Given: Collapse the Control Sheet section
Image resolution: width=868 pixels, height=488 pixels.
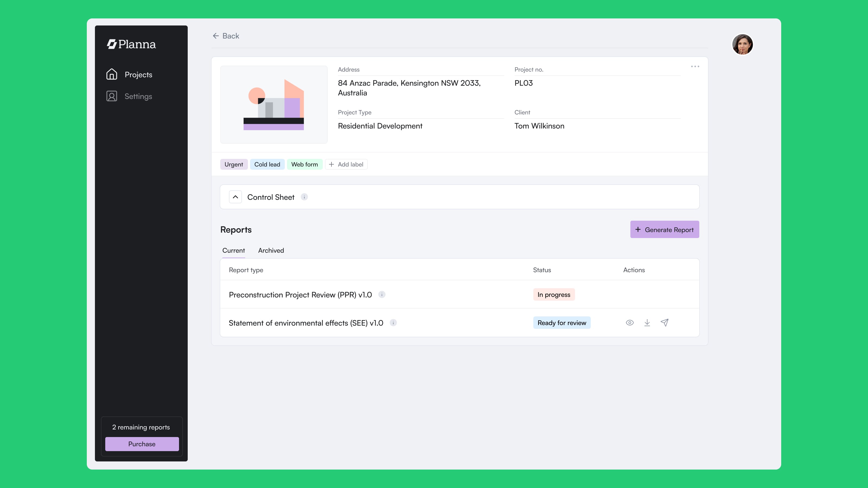Looking at the screenshot, I should point(235,197).
